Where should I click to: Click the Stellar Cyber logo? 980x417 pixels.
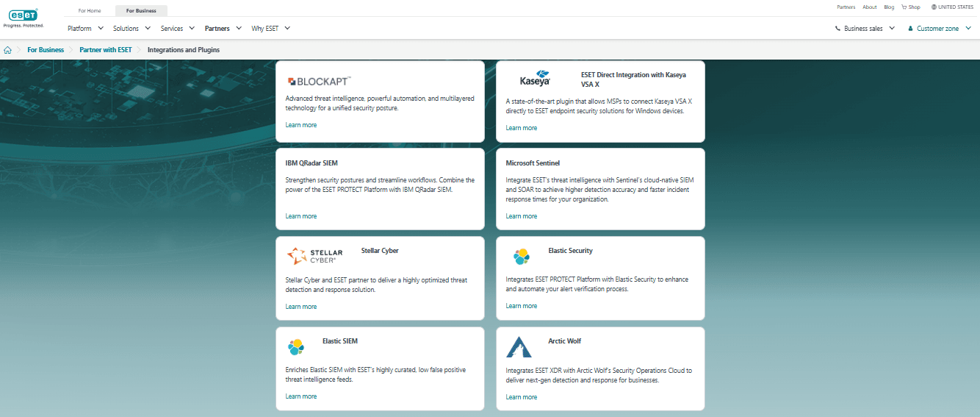[314, 256]
